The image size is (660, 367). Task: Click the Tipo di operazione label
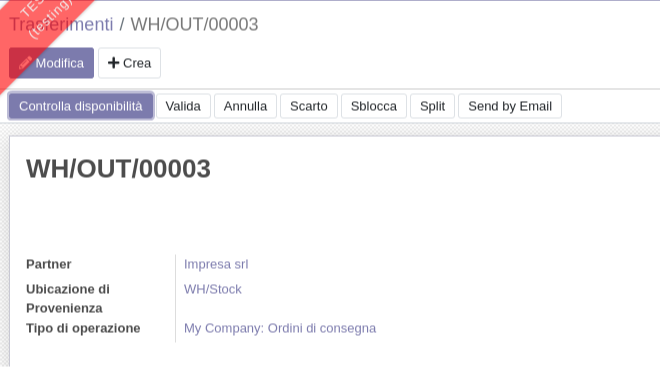click(x=83, y=328)
